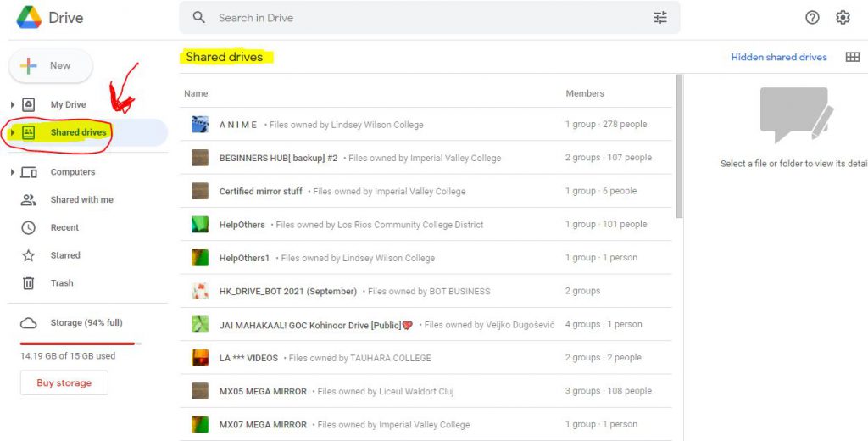Switch to grid layout view icon
Viewport: 868px width, 441px height.
pos(853,57)
